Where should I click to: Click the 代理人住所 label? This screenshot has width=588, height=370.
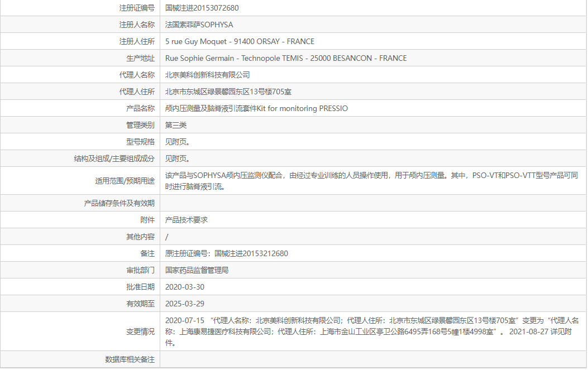[x=137, y=92]
